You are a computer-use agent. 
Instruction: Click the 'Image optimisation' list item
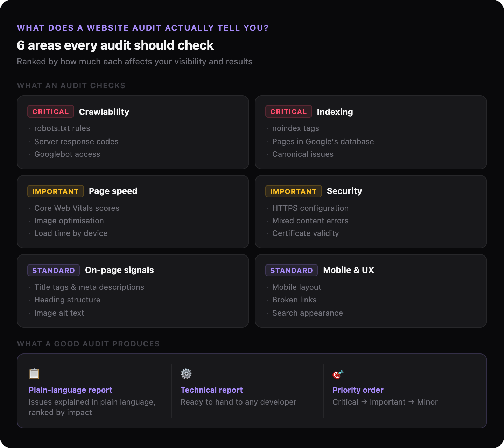(x=69, y=221)
